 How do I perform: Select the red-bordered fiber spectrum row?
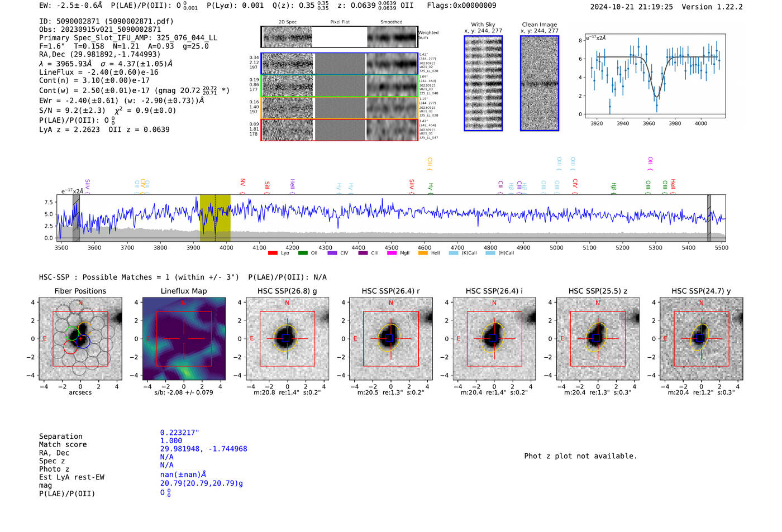coord(339,130)
